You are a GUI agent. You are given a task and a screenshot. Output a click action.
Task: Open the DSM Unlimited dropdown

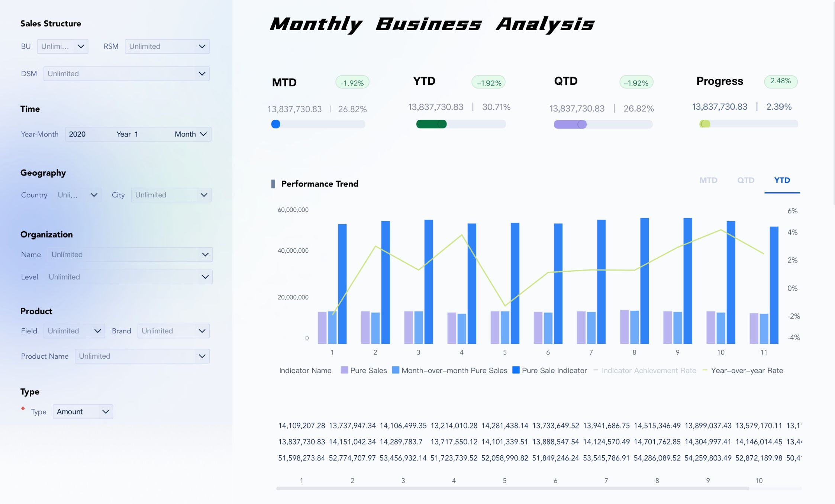126,74
